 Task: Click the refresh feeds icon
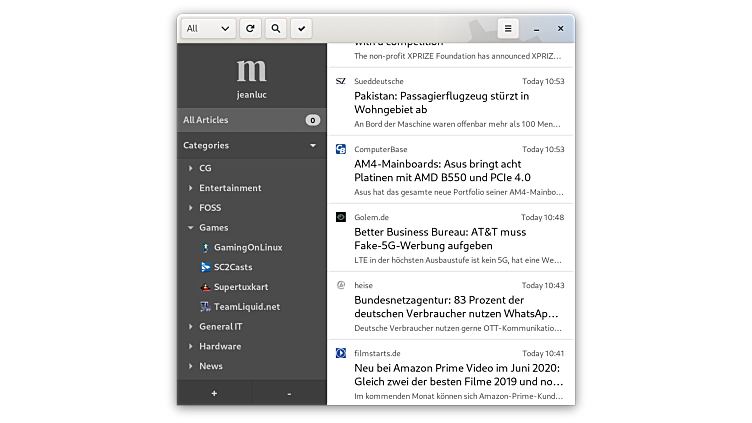[x=250, y=29]
